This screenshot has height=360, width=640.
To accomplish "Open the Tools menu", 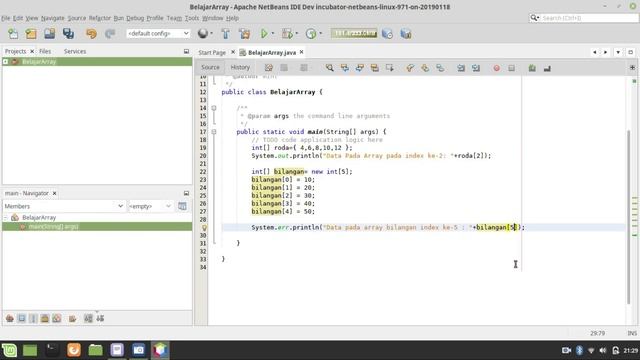I will coord(192,18).
